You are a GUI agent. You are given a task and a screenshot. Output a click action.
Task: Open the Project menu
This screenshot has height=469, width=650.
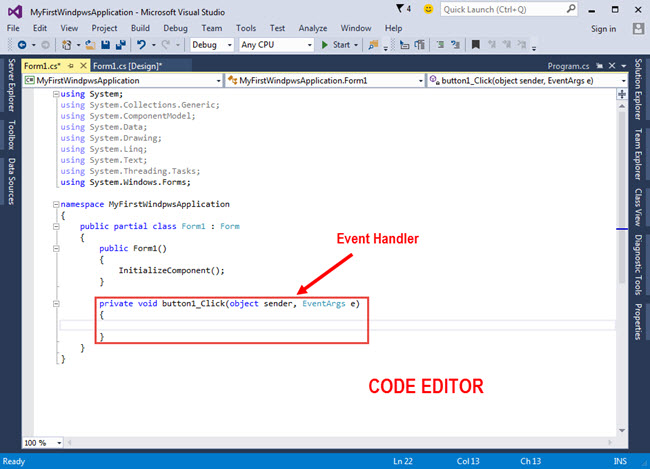104,28
